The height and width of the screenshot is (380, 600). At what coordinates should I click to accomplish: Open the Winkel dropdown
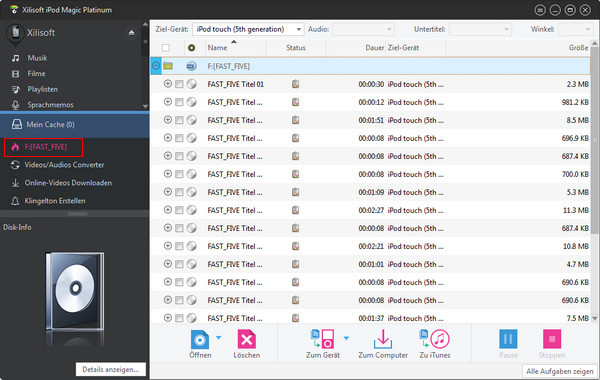pos(575,29)
